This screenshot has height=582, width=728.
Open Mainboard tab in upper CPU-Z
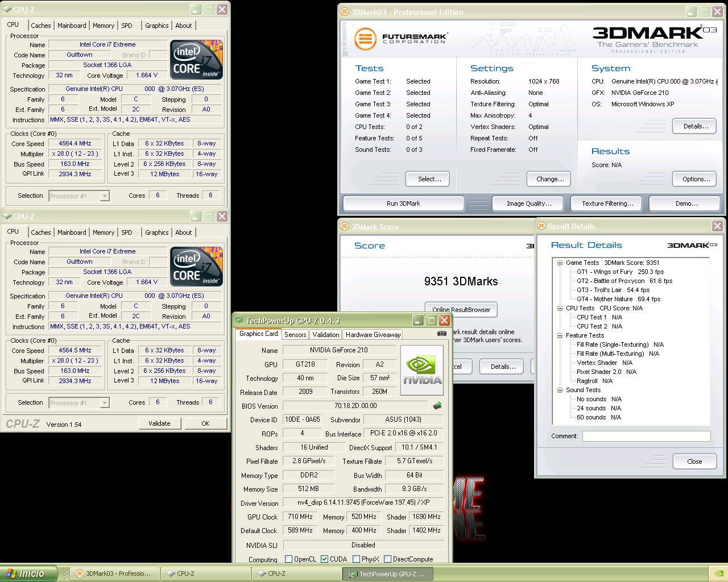coord(72,26)
